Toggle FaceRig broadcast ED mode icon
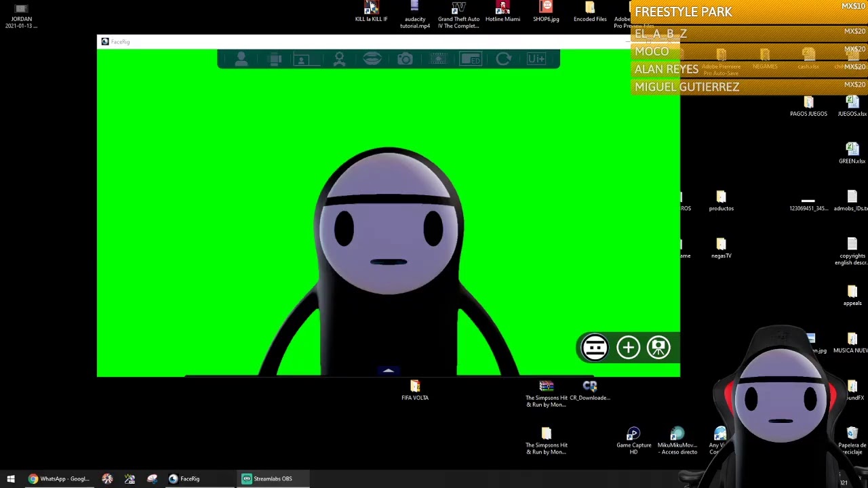 [x=470, y=60]
